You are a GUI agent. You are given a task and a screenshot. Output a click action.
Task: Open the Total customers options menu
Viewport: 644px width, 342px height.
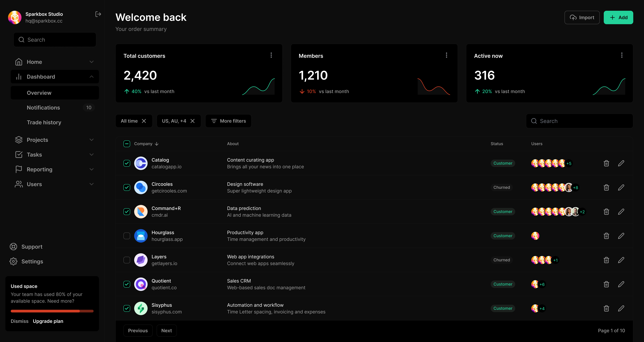(271, 55)
